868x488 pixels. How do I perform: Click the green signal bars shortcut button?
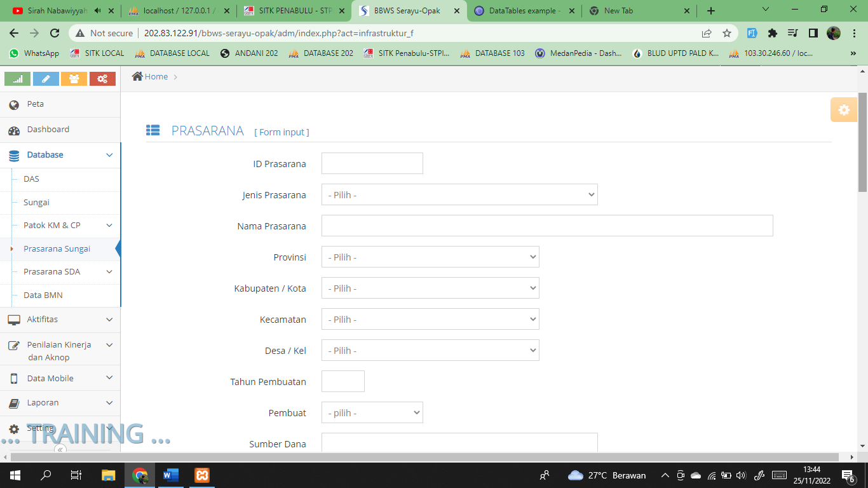point(17,79)
